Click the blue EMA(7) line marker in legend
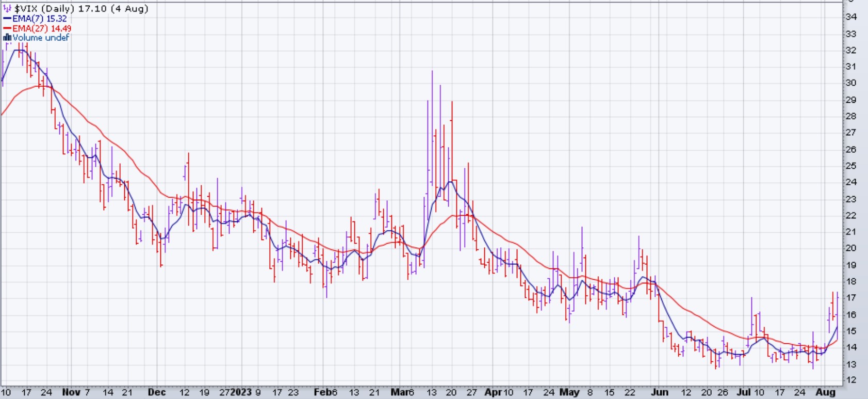The image size is (868, 399). pyautogui.click(x=7, y=19)
